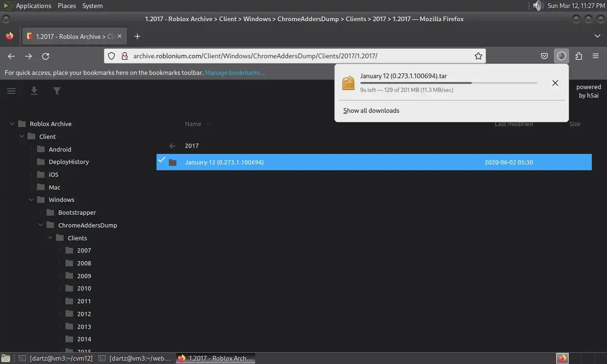Click the tracking protection shield icon
The image size is (607, 364).
pyautogui.click(x=111, y=56)
